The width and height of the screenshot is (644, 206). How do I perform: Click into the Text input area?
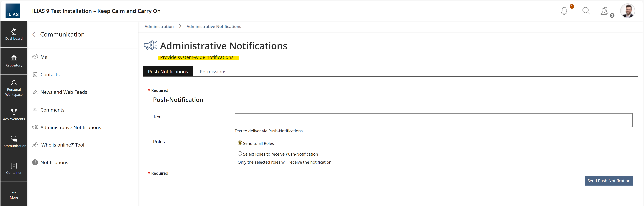pyautogui.click(x=433, y=120)
